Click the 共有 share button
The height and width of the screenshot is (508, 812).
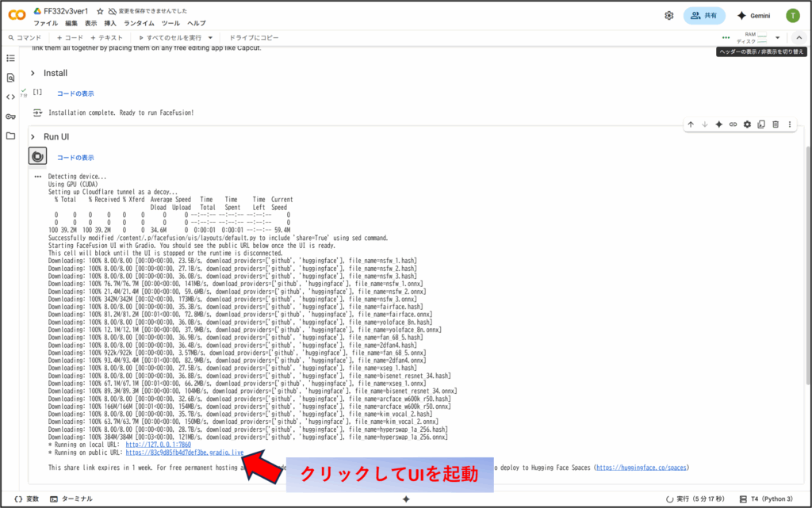[704, 16]
